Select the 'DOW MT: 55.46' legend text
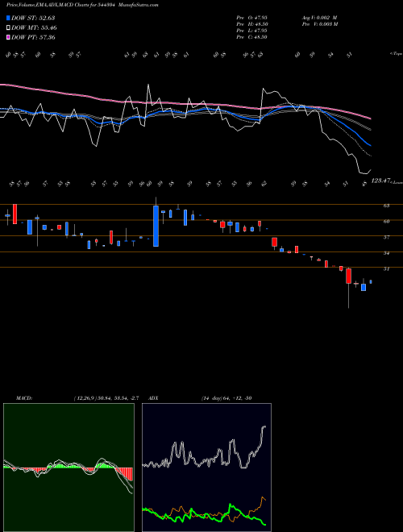The image size is (403, 532). (35, 28)
